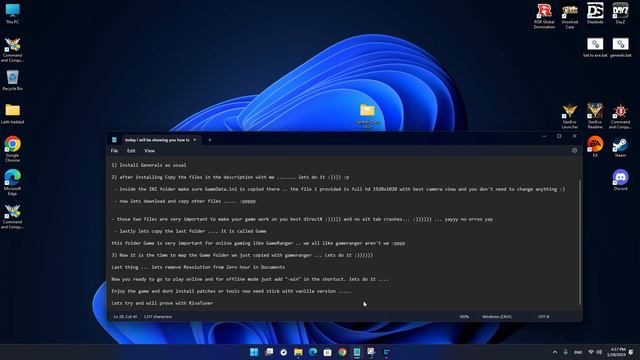Viewport: 640px width, 360px height.
Task: Click the line '1) Install Generals as usual'
Action: 149,165
